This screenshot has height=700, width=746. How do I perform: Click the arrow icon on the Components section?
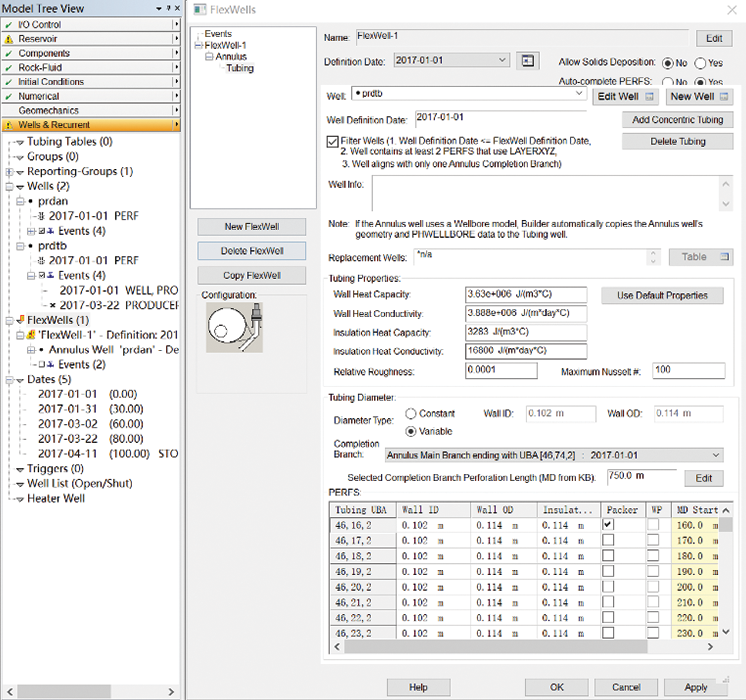176,53
